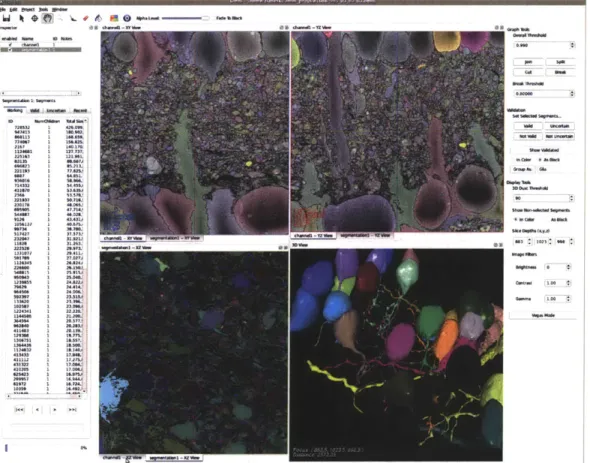Click the Alpha Level slider
Image resolution: width=590 pixels, height=463 pixels.
point(185,18)
